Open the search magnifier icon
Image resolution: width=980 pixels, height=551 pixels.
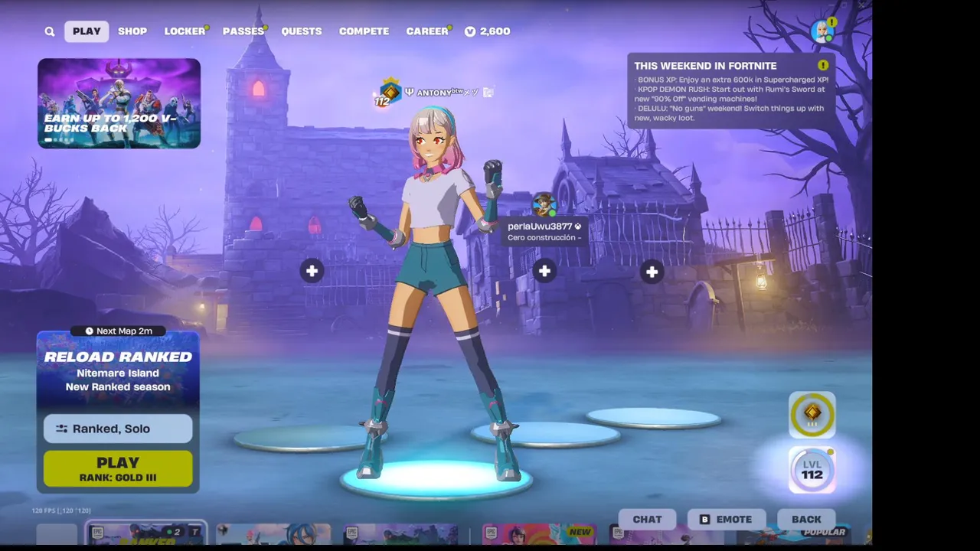pos(50,31)
